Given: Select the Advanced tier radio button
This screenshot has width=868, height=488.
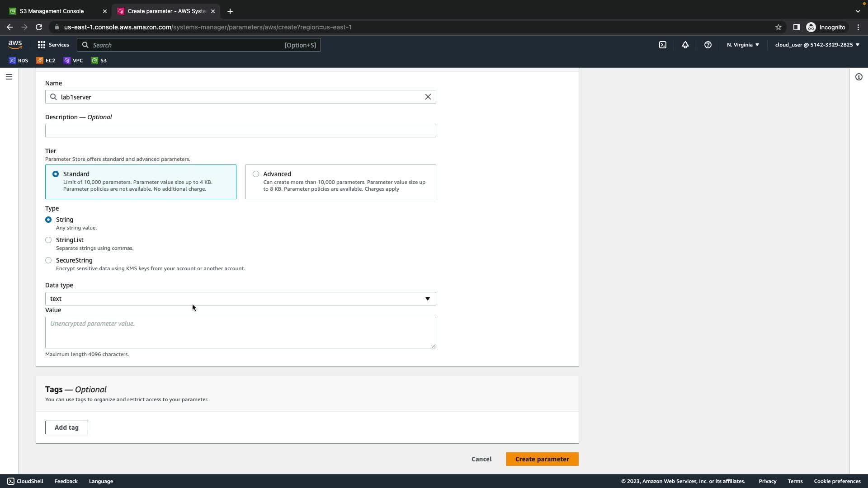Looking at the screenshot, I should (256, 174).
